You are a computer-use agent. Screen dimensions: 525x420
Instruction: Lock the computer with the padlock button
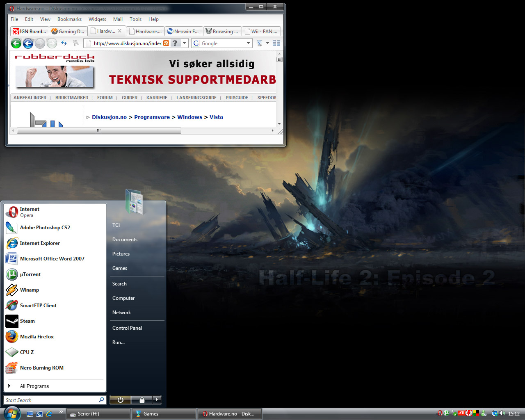click(x=142, y=400)
